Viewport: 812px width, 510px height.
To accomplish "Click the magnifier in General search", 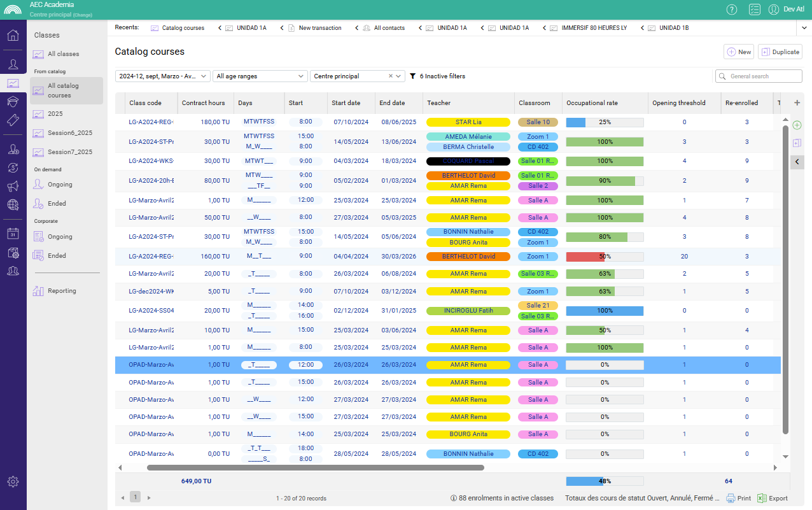I will pos(723,76).
